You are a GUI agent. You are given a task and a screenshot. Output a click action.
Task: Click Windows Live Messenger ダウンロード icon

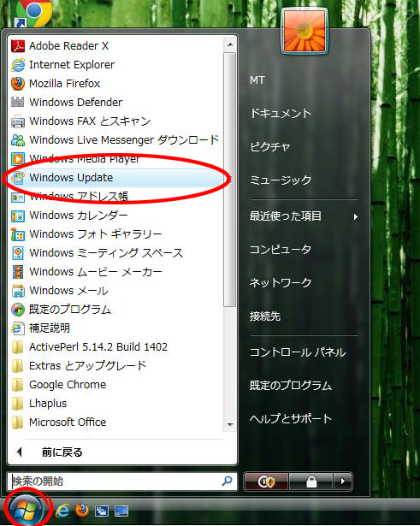pyautogui.click(x=18, y=140)
